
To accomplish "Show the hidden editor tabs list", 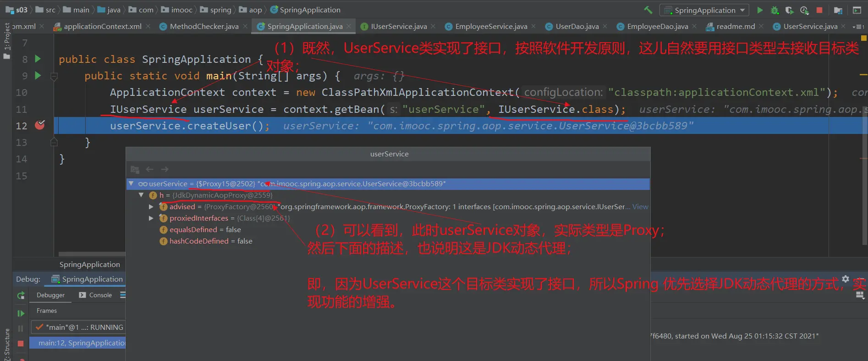I will tap(858, 27).
